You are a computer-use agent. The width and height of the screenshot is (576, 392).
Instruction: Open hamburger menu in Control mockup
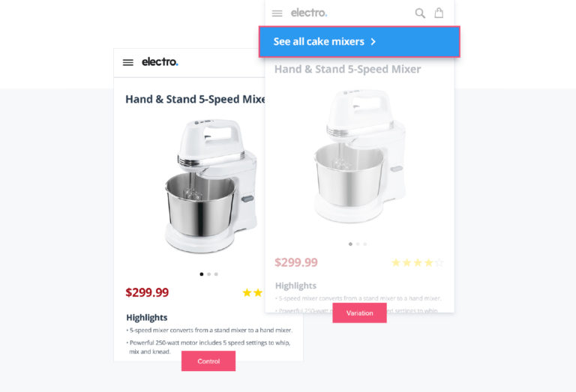[x=127, y=62]
